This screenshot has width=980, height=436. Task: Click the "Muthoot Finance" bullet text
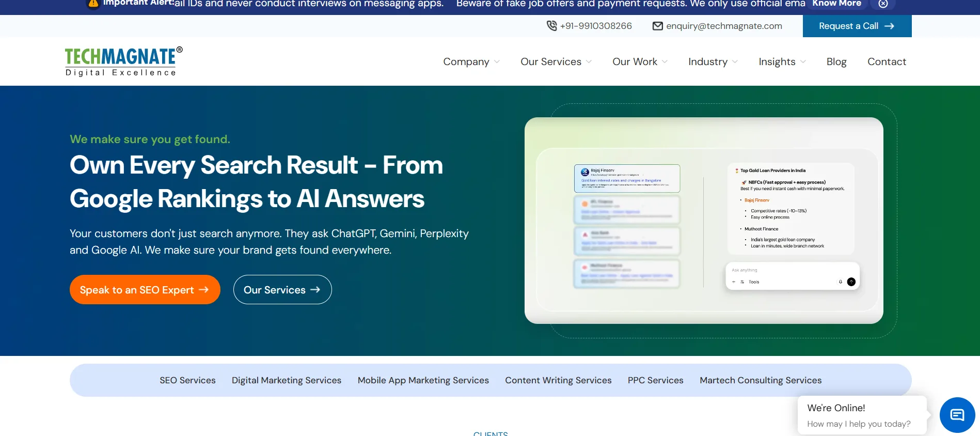pyautogui.click(x=761, y=229)
